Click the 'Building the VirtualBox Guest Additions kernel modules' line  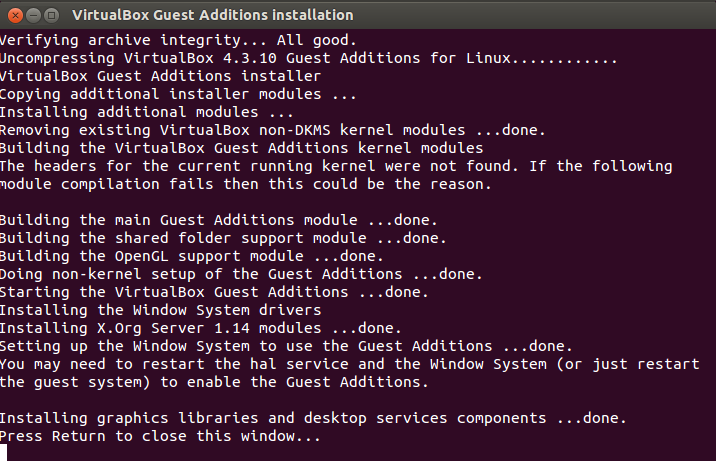240,148
